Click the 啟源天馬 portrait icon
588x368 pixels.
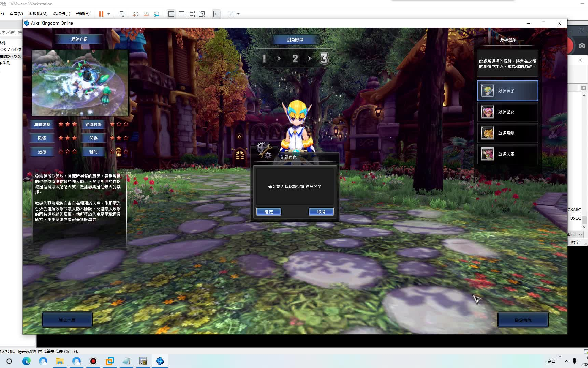[487, 154]
